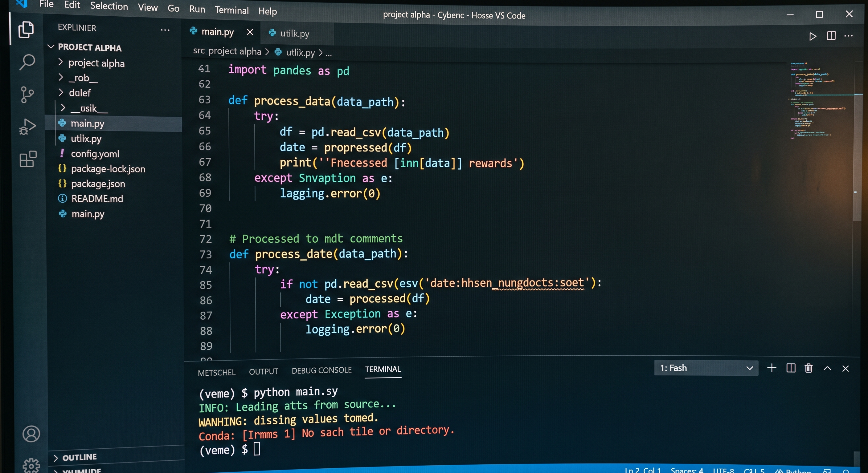Viewport: 868px width, 473px height.
Task: Kill the terminal with trash icon
Action: point(809,368)
